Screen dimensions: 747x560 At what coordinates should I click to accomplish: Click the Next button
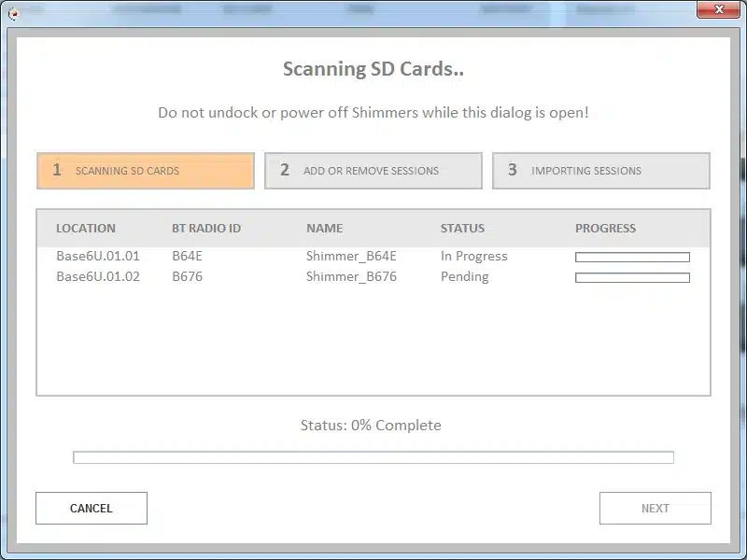click(x=655, y=508)
